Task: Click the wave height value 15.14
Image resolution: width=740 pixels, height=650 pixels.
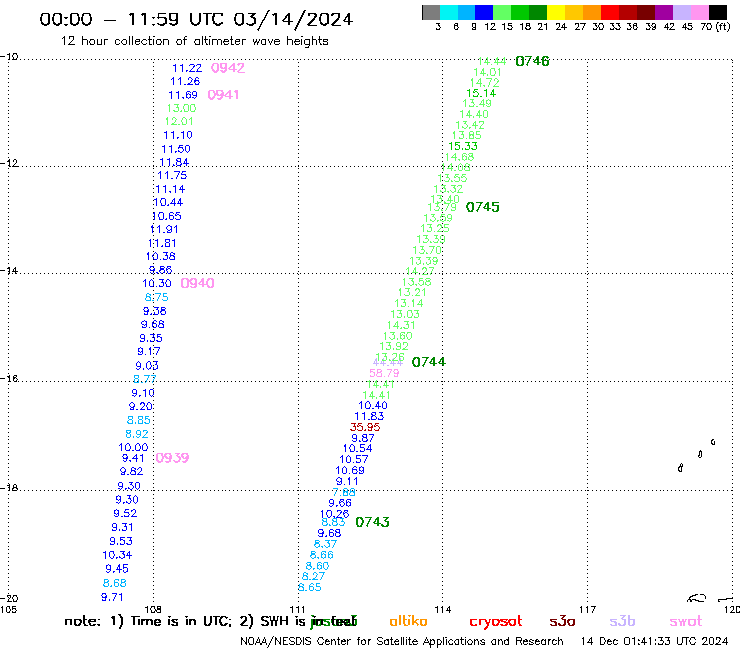Action: coord(481,93)
